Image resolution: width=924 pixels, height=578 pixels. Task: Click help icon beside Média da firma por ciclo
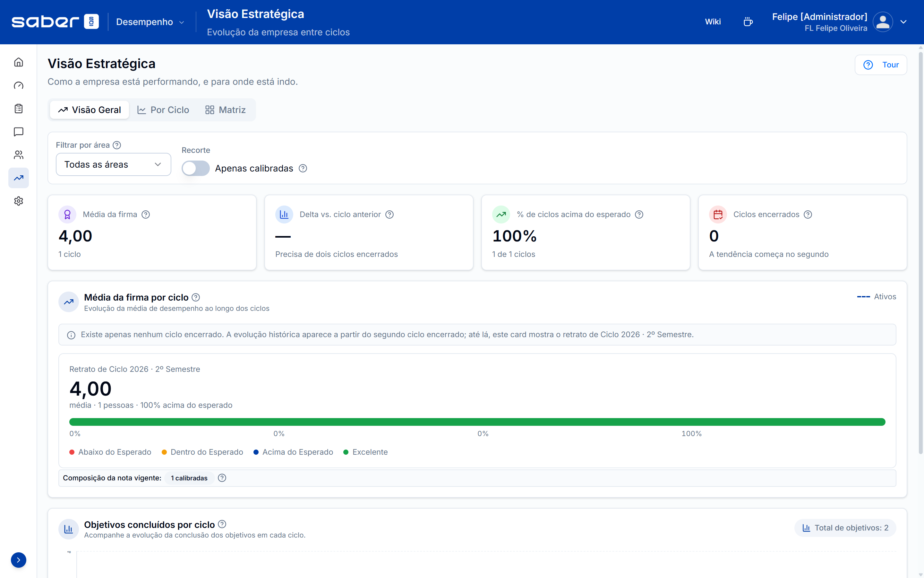pos(196,297)
